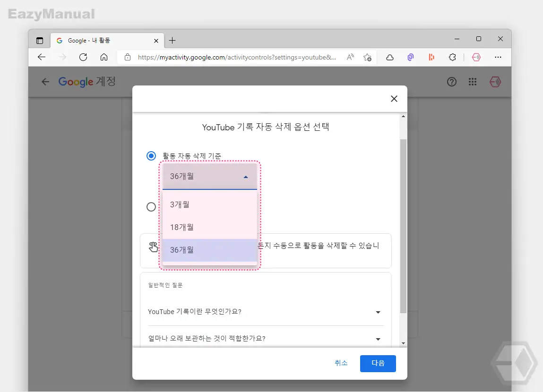Image resolution: width=543 pixels, height=392 pixels.
Task: Choose the highlighted 36개월 list option
Action: coord(210,250)
